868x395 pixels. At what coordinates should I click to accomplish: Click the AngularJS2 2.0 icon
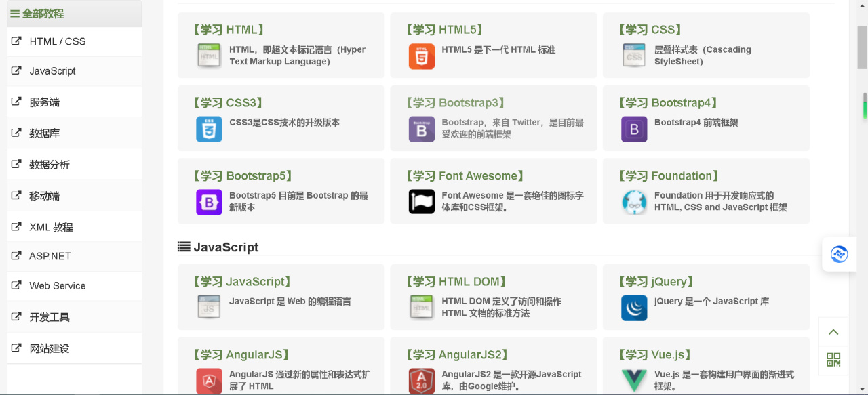pyautogui.click(x=422, y=381)
